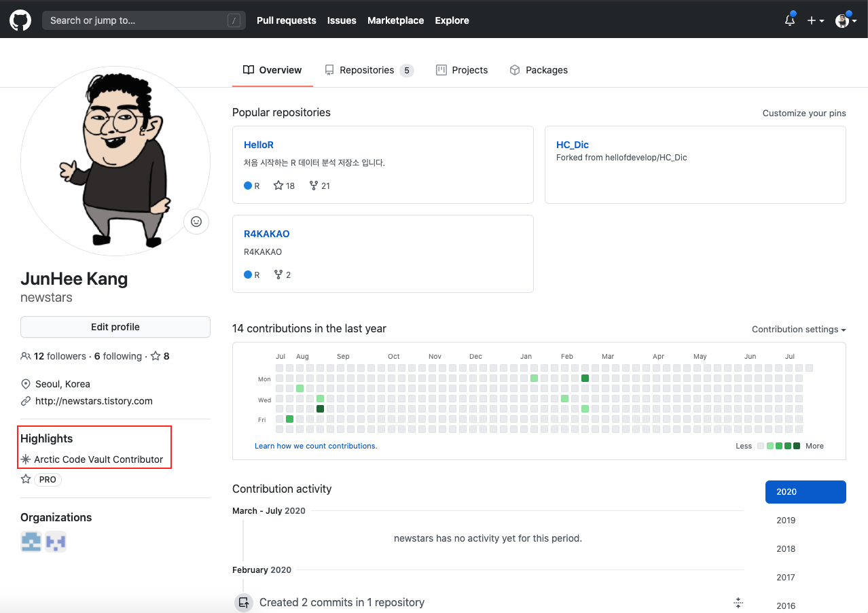The height and width of the screenshot is (613, 868).
Task: Click the Projects board icon
Action: (x=441, y=70)
